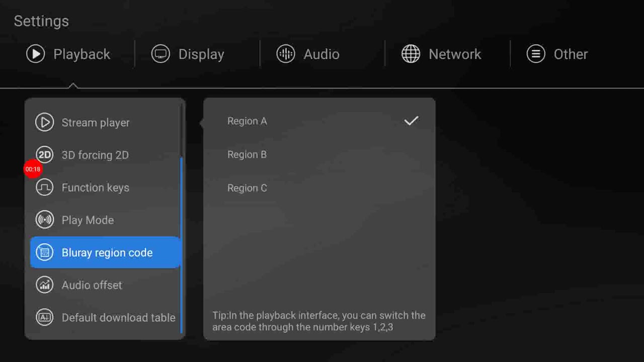Open Default download table entry

click(118, 318)
